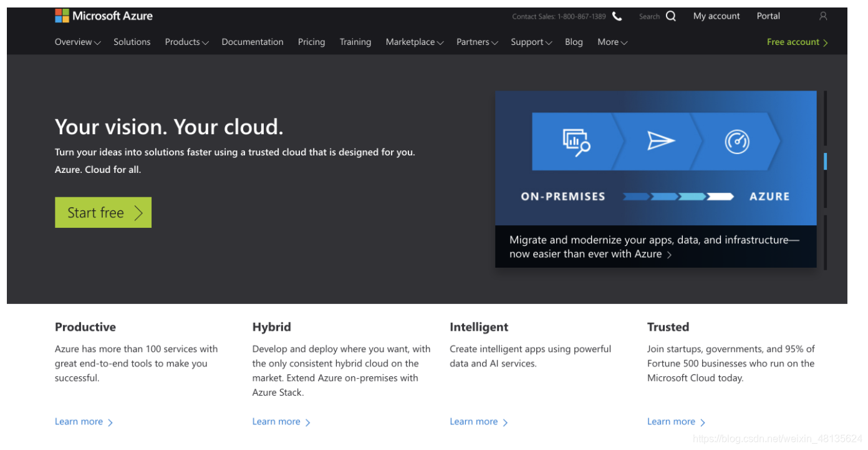Click the chevron after 'now easier than ever with Azure'
The height and width of the screenshot is (450, 868).
(x=669, y=255)
